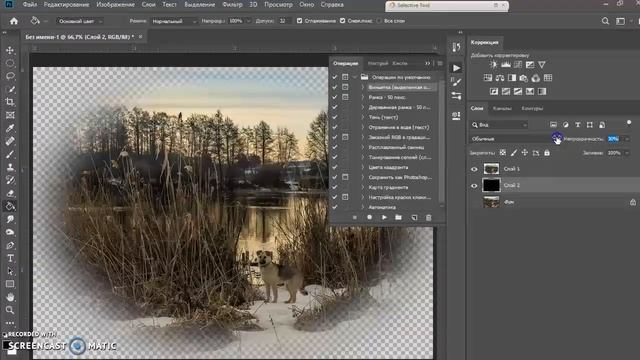Select the Clone Stamp tool

(10, 167)
